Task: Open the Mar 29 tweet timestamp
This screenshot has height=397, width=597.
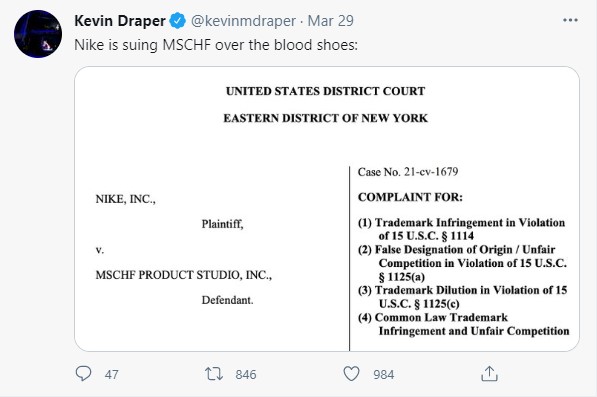Action: [330, 21]
